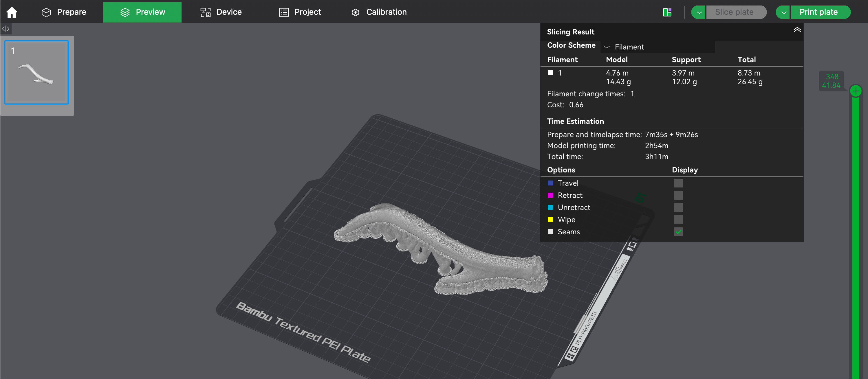Viewport: 868px width, 379px height.
Task: Click the add layer-pause plus icon on slider
Action: [x=856, y=90]
